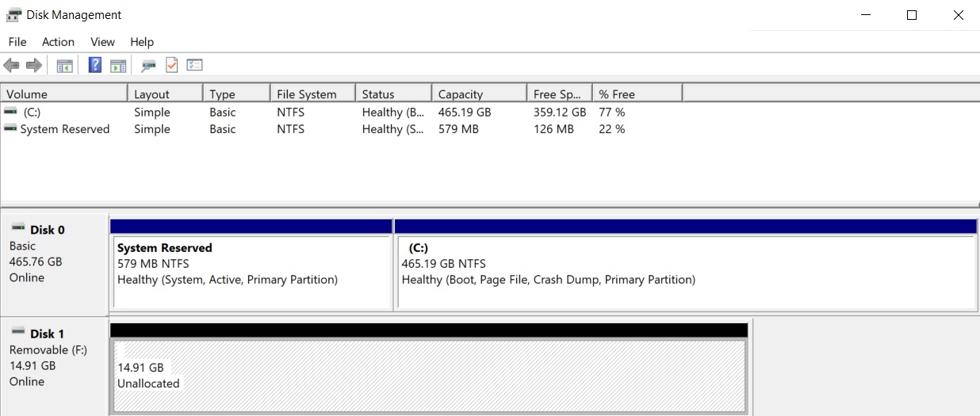
Task: Click the Back arrow toolbar icon
Action: [x=11, y=66]
